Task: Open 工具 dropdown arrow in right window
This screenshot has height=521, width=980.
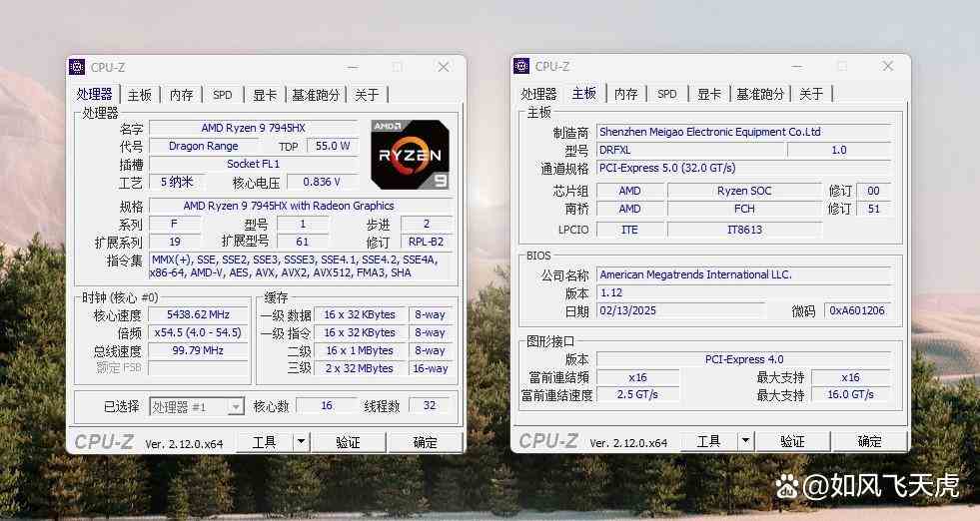Action: [745, 442]
